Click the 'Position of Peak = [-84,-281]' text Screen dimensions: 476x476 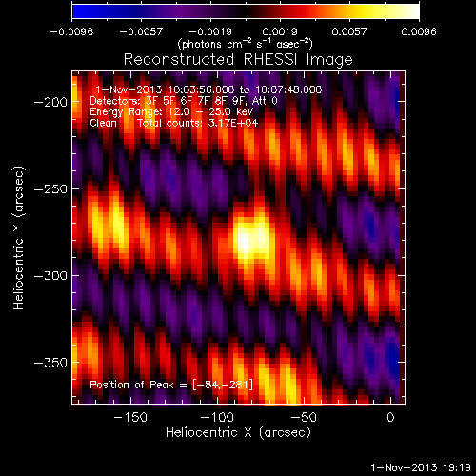tap(171, 385)
